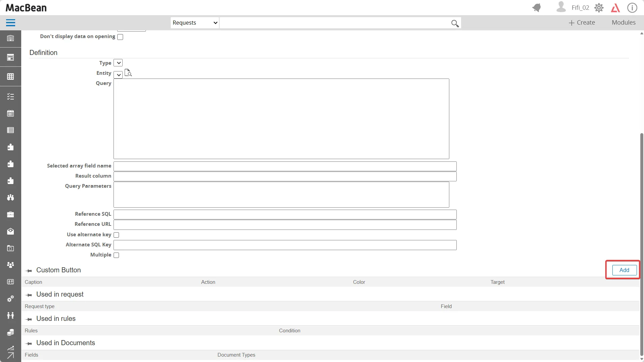Open the hamburger menu icon

click(10, 23)
